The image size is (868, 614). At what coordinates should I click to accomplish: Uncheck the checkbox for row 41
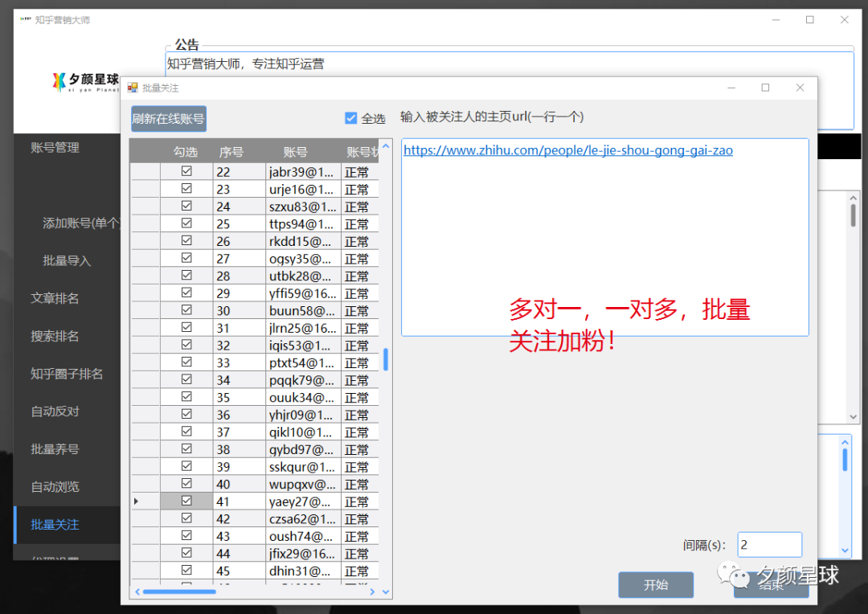click(186, 501)
